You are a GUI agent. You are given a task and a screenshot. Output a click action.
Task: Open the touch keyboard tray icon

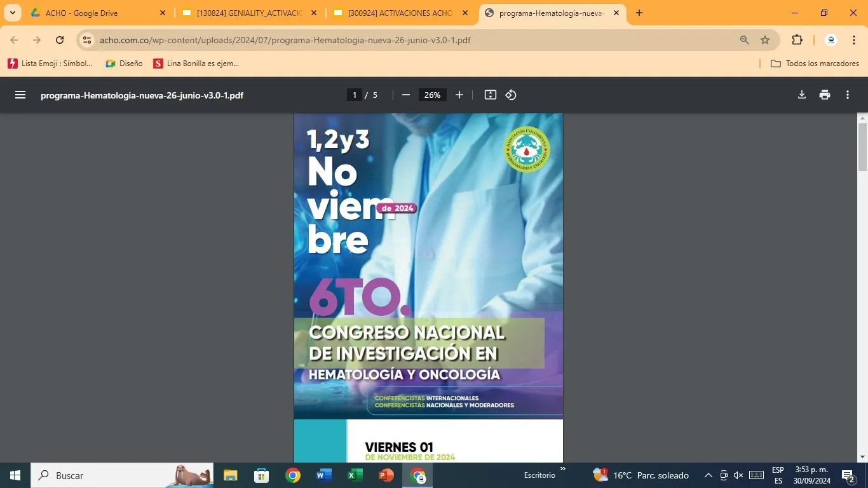tap(756, 475)
